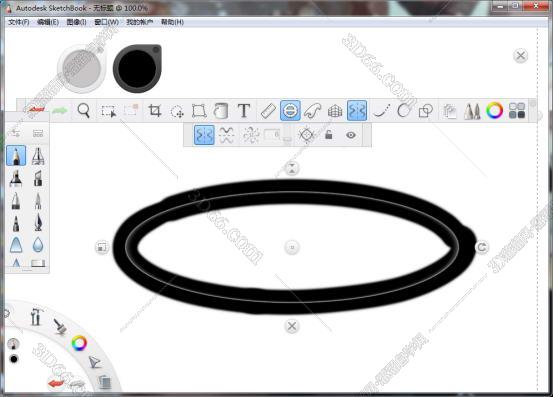The height and width of the screenshot is (397, 553).
Task: Open the Brush Library icon
Action: (x=472, y=111)
